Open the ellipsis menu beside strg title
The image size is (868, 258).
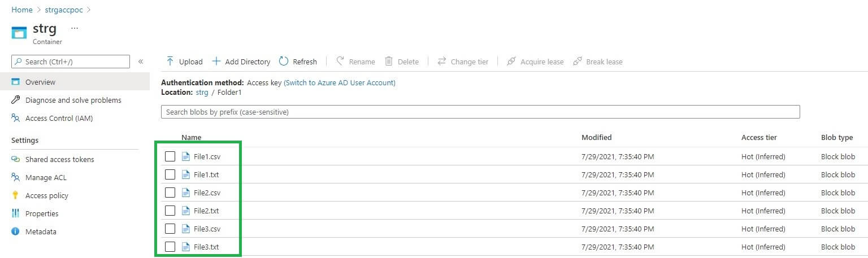pos(75,28)
